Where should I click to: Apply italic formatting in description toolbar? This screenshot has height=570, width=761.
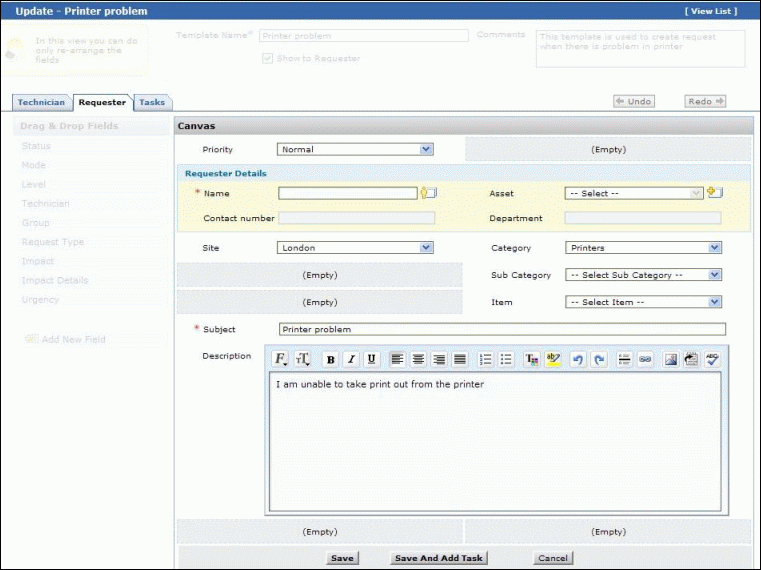[x=351, y=359]
